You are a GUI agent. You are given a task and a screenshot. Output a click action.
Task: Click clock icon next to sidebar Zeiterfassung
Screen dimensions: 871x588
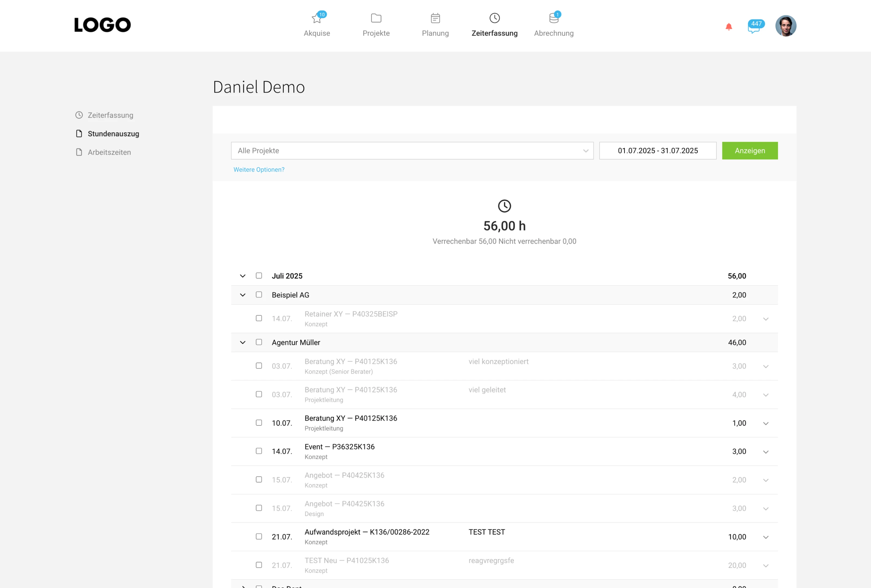(x=79, y=115)
